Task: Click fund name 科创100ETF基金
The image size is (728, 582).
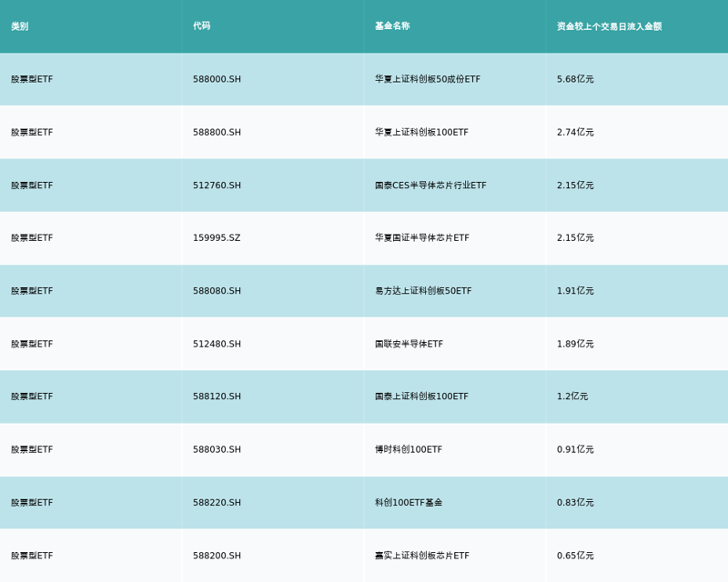Action: pyautogui.click(x=409, y=502)
